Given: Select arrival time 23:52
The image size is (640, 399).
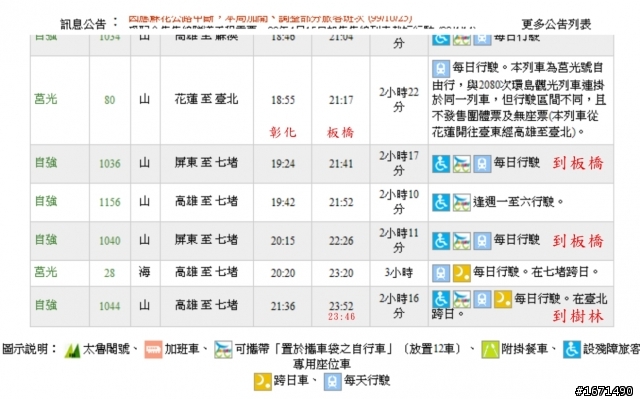Looking at the screenshot, I should pyautogui.click(x=341, y=306).
